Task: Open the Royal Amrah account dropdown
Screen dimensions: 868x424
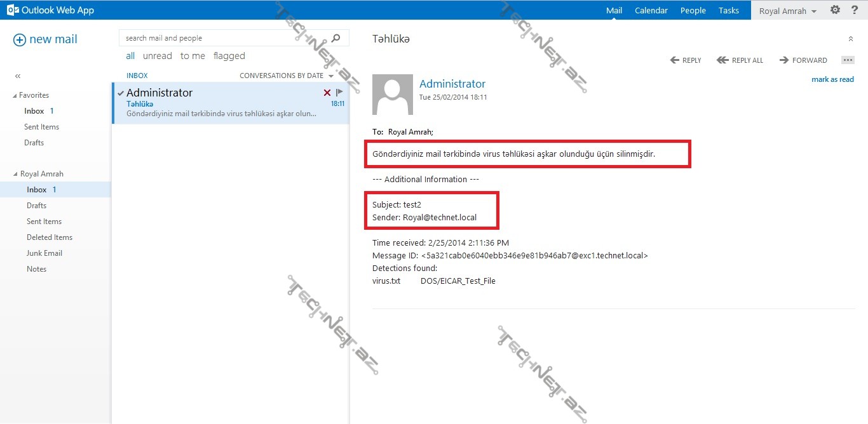Action: coord(787,11)
